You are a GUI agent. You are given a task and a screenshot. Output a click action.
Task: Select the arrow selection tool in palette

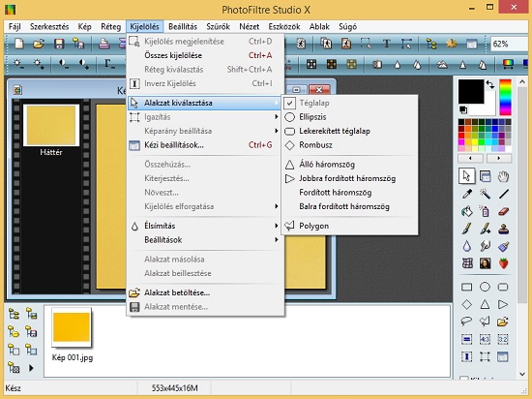point(466,176)
